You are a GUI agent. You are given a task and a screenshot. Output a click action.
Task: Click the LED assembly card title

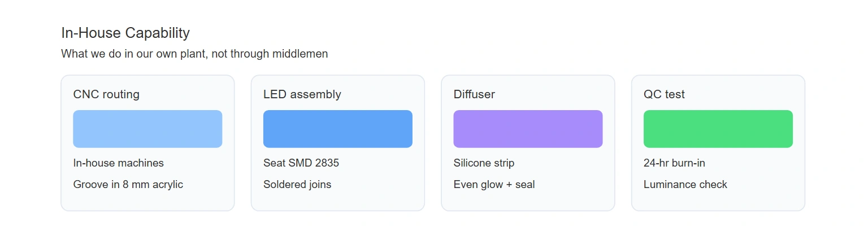[x=302, y=94]
